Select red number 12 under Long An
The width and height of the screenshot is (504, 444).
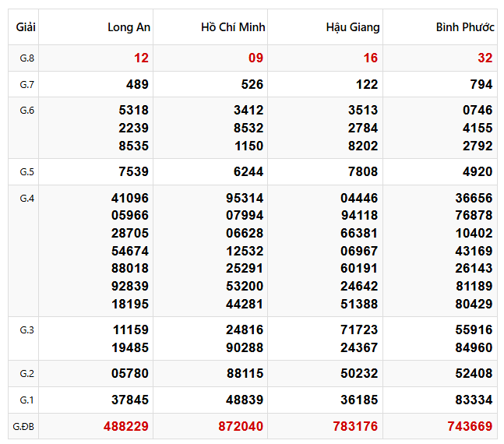[142, 58]
